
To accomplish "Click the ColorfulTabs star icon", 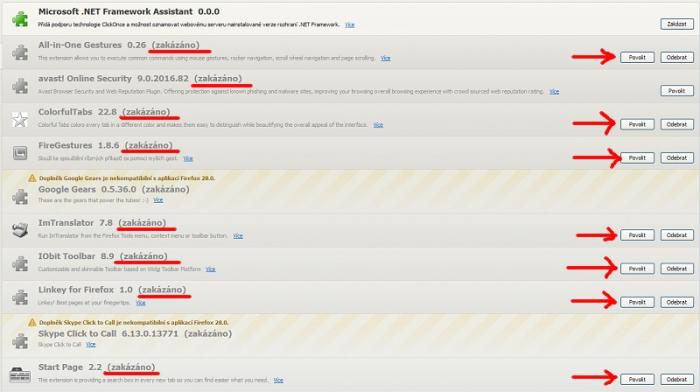I will 20,120.
